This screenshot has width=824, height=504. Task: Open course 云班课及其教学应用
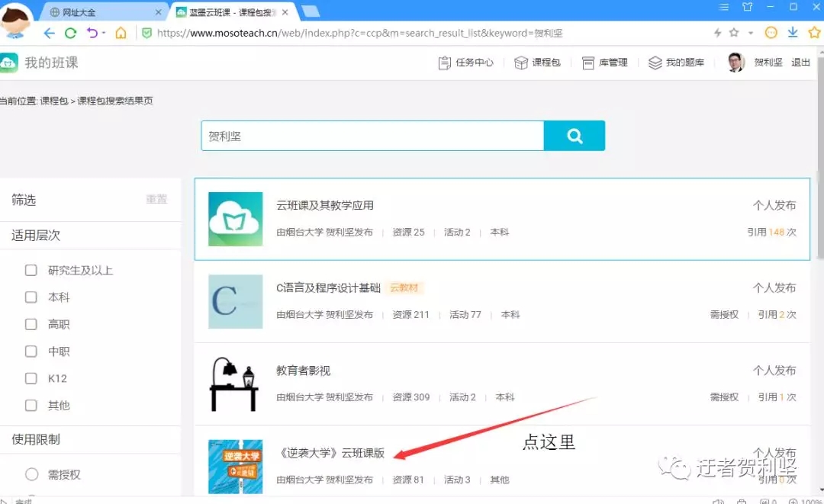(x=325, y=205)
